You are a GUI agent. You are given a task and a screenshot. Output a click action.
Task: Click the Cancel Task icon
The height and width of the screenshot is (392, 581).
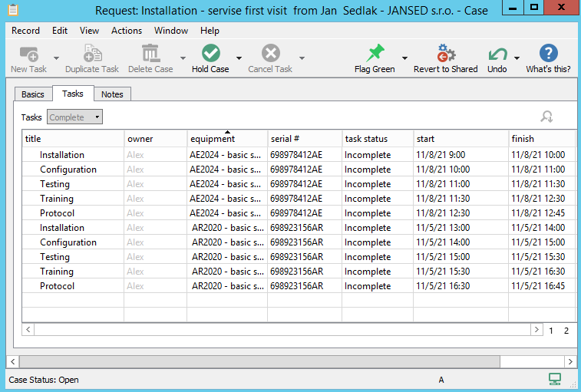tap(270, 54)
